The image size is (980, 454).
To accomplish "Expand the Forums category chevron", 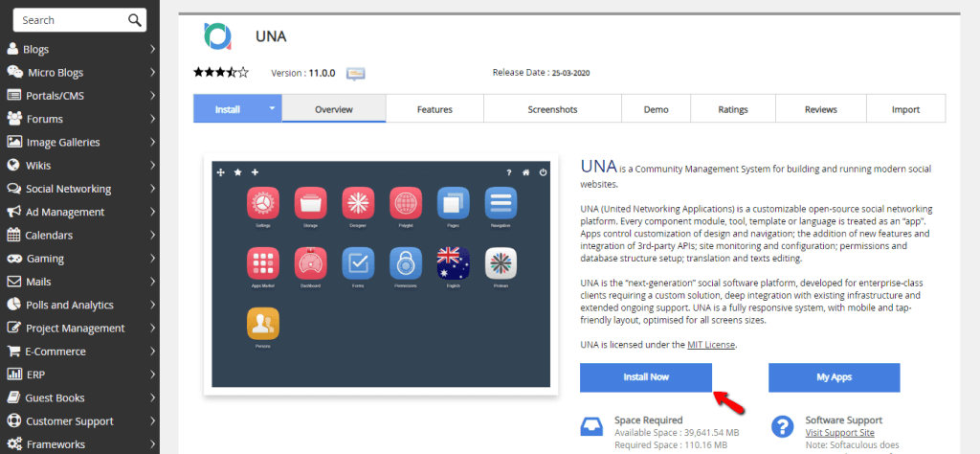I will [152, 118].
